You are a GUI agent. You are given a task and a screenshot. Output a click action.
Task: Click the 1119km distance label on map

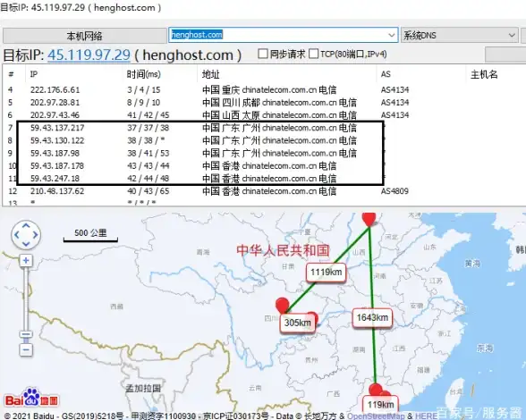pos(326,273)
